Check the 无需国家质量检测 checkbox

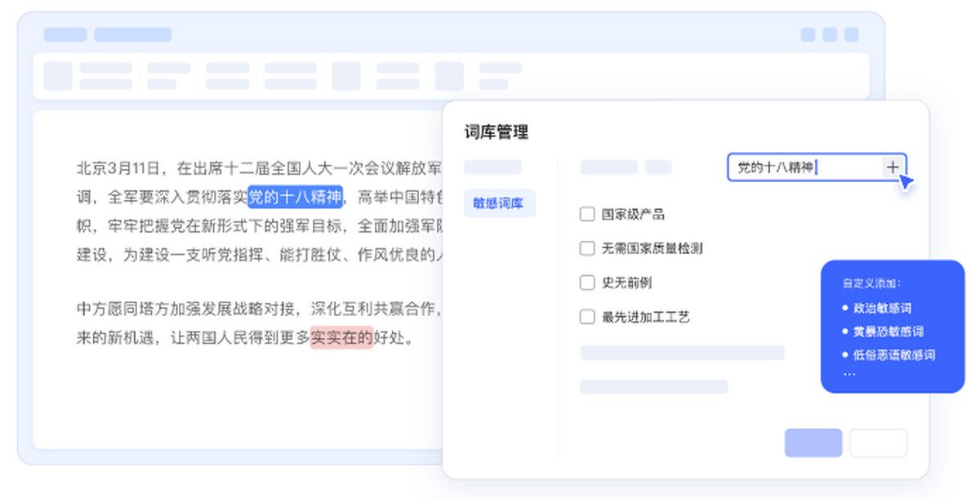[x=586, y=248]
